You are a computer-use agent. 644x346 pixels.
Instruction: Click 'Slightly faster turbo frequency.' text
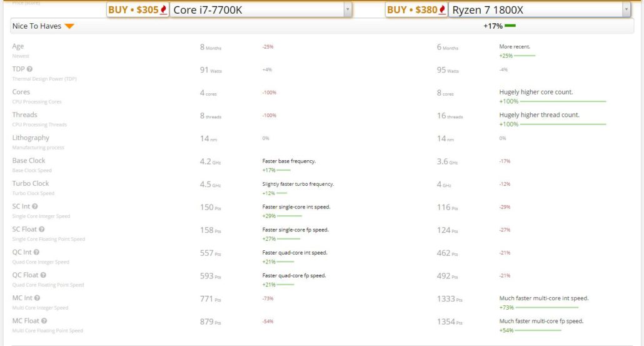tap(298, 184)
